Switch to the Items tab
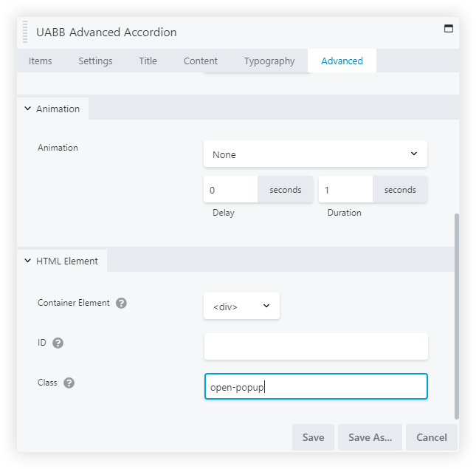 [x=41, y=61]
